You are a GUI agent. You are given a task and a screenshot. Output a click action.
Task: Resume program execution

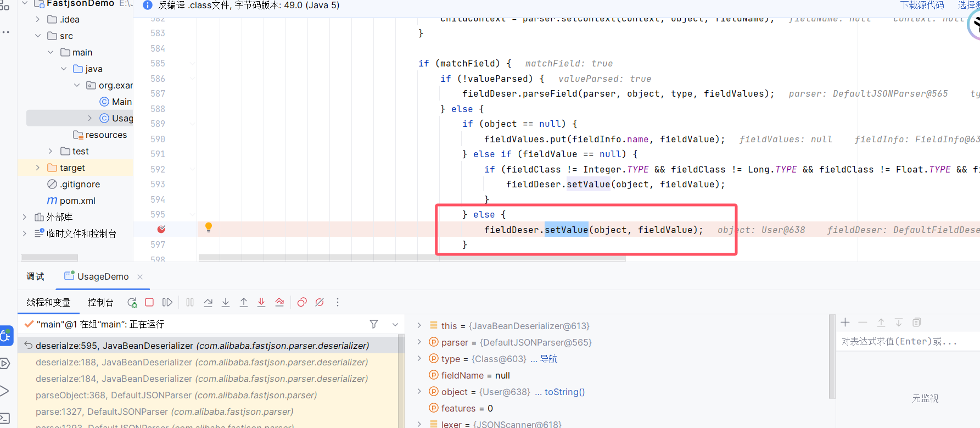coord(167,302)
